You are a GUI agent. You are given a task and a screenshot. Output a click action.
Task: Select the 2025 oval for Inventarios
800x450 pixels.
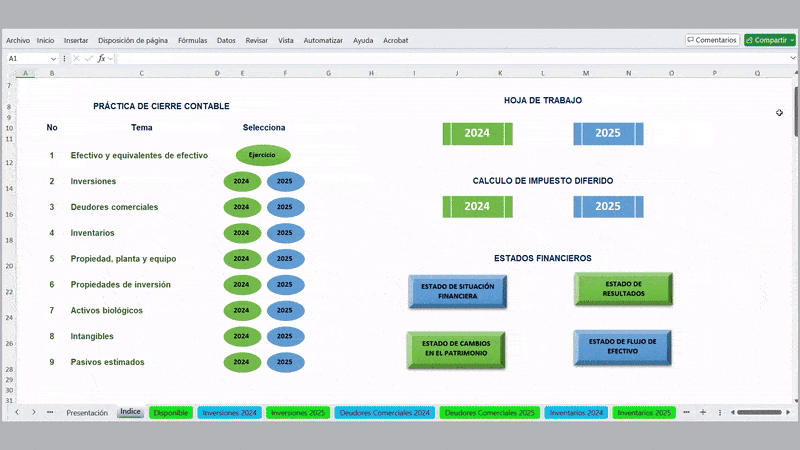[285, 233]
